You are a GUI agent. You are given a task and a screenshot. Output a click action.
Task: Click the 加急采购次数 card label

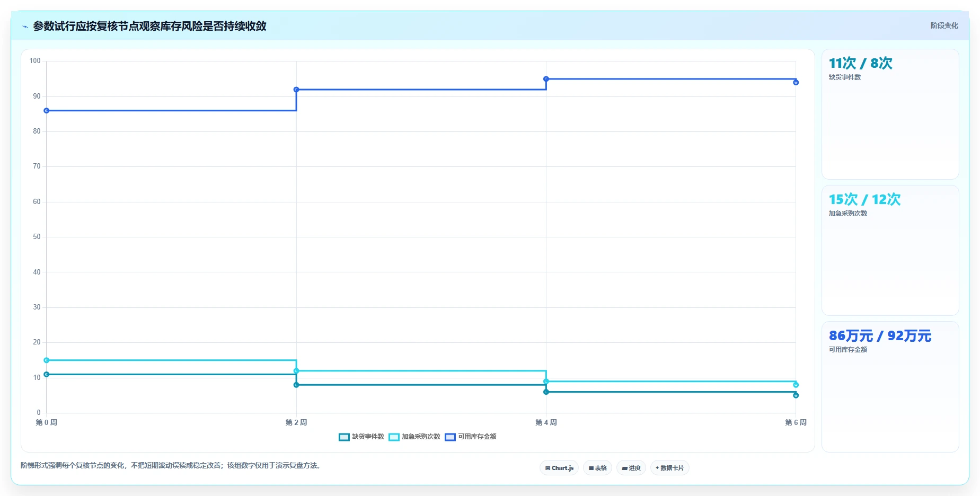coord(848,214)
